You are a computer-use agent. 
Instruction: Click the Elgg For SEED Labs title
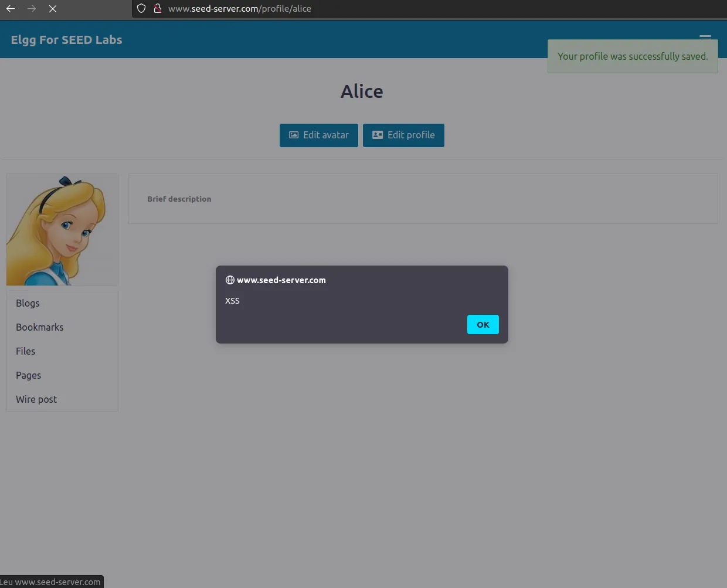pyautogui.click(x=66, y=40)
